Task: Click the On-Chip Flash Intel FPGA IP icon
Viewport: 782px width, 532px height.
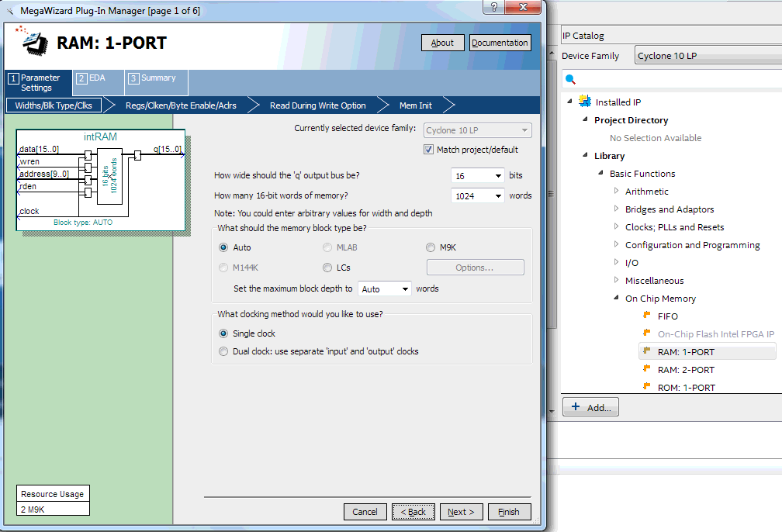Action: pos(647,333)
